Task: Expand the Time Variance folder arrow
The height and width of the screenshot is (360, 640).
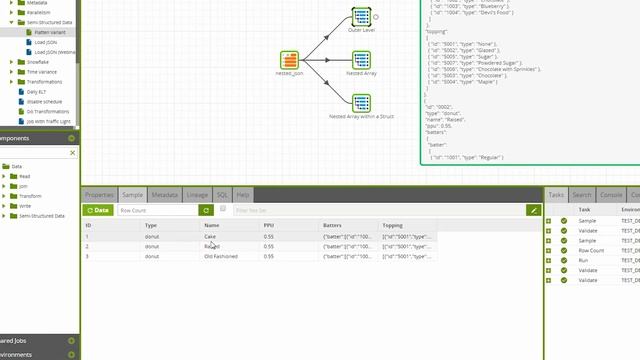Action: coord(11,72)
